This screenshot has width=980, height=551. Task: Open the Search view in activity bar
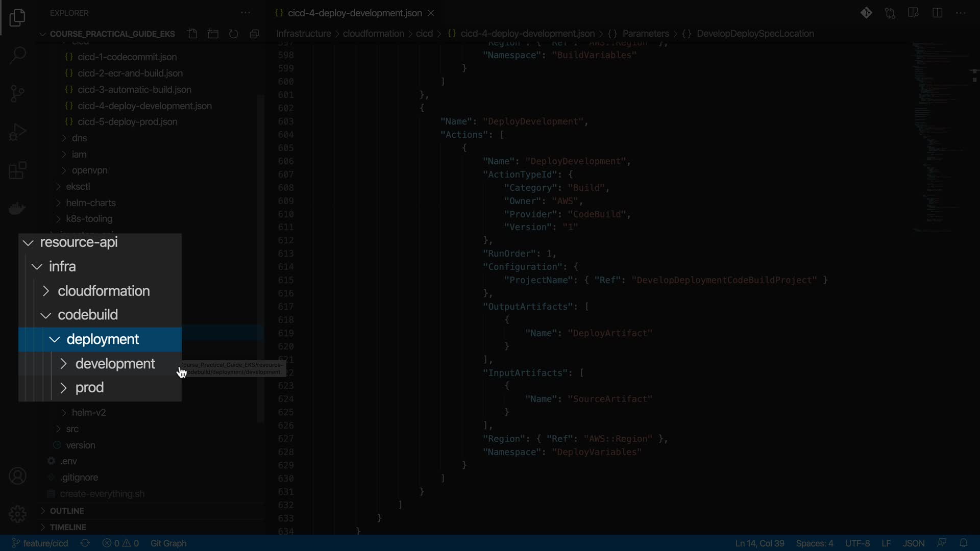click(x=17, y=55)
